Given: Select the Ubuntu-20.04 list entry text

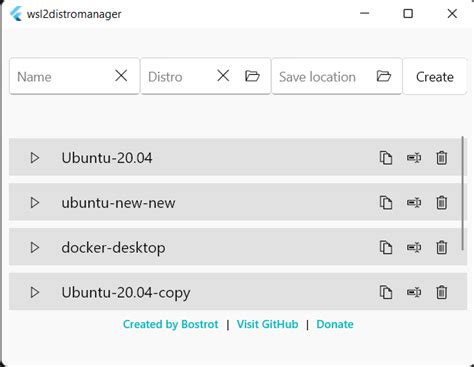Looking at the screenshot, I should (x=107, y=158).
